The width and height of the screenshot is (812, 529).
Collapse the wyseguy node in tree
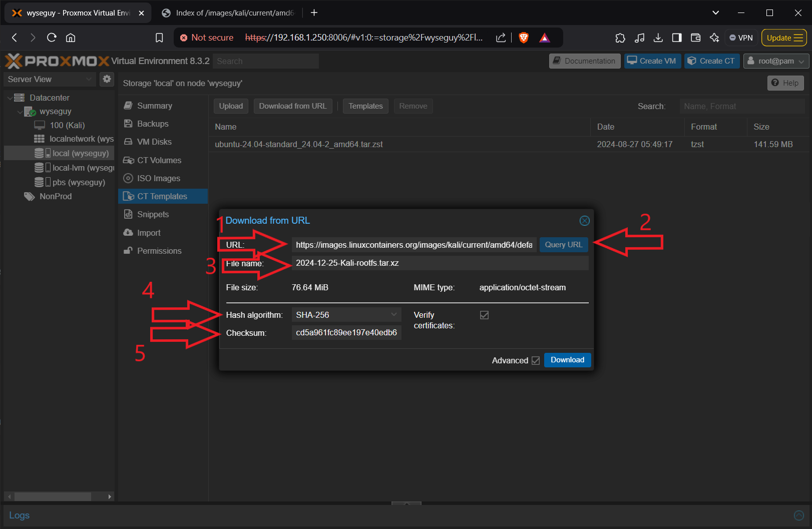pos(20,112)
